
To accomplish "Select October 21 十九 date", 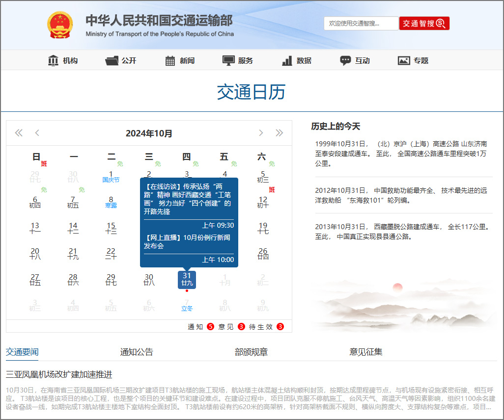I will tap(73, 254).
